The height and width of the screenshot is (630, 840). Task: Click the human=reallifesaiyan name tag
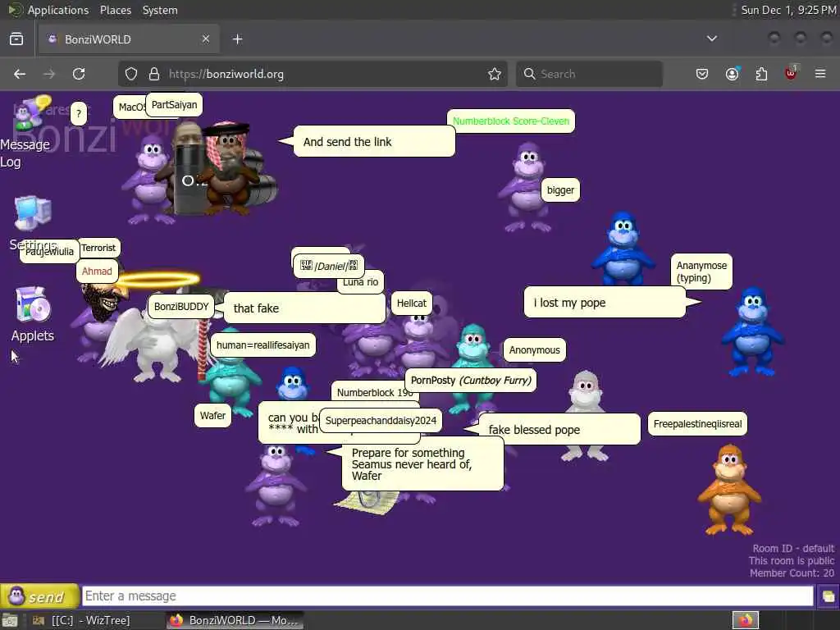click(x=263, y=345)
